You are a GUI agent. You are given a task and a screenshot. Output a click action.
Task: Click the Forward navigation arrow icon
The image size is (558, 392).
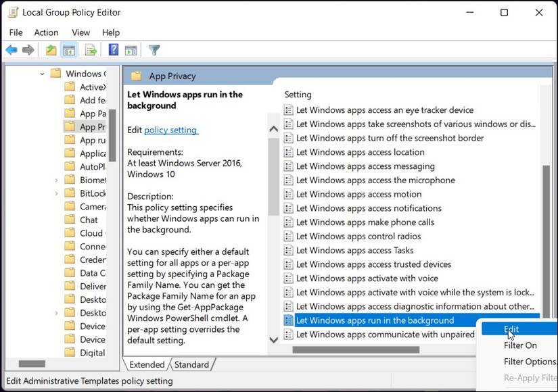27,49
